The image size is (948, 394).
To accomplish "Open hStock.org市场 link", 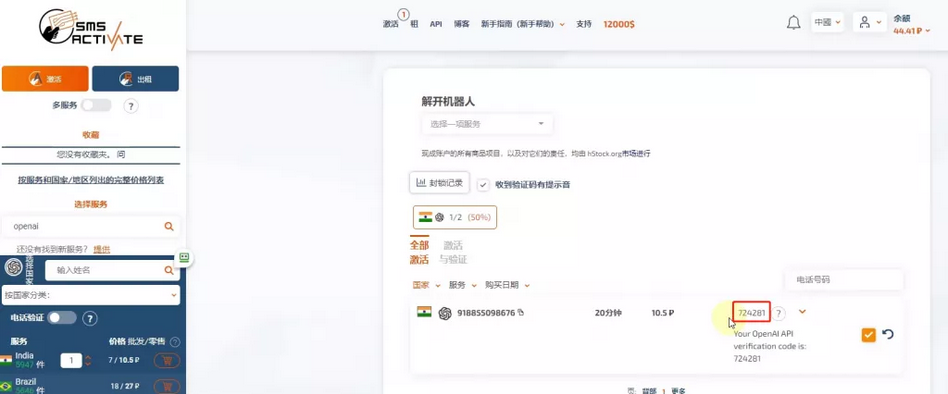I will point(619,154).
